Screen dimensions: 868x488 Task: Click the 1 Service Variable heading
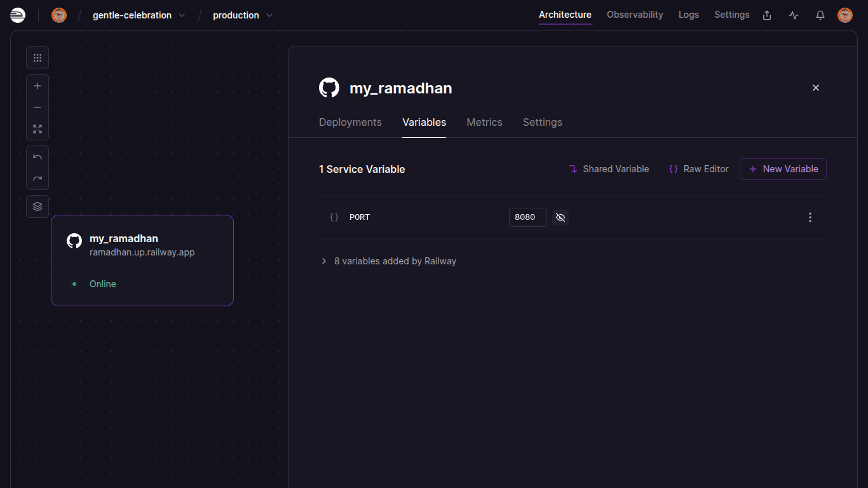point(362,169)
